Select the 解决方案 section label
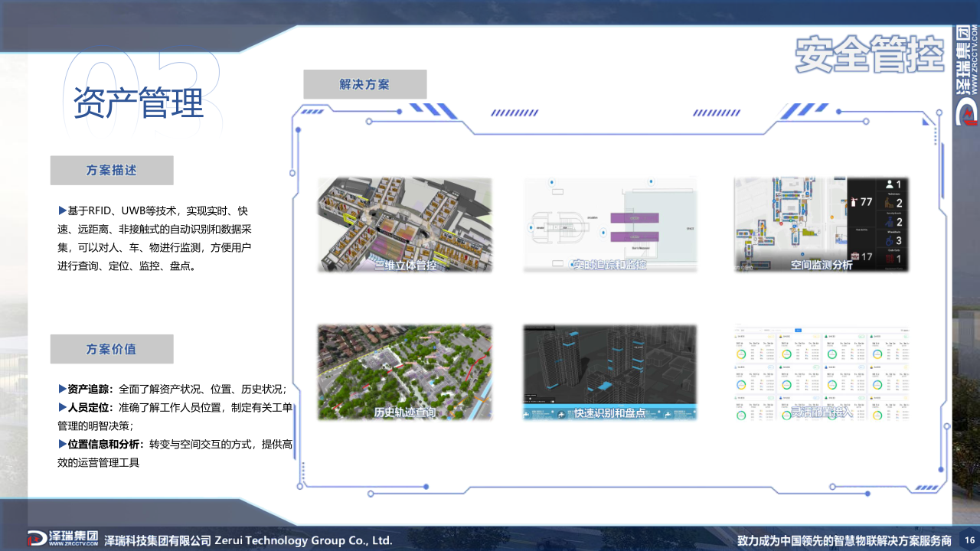This screenshot has height=551, width=980. tap(364, 84)
